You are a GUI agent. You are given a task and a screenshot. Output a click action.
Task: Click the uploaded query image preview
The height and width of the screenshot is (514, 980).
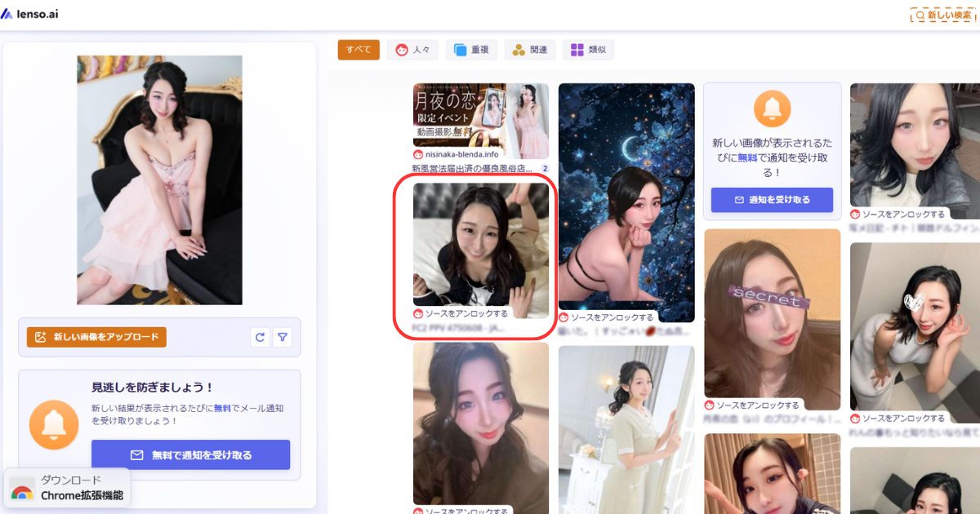(159, 179)
